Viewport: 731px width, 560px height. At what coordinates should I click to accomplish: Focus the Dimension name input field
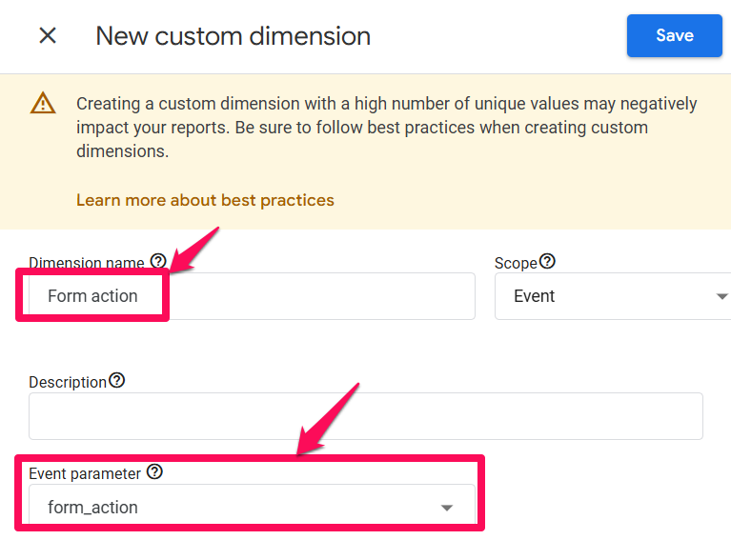click(252, 296)
